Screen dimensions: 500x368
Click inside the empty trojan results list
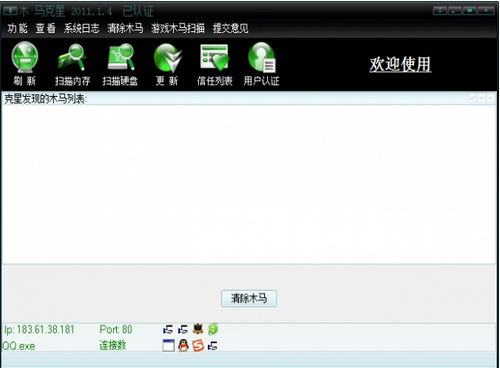pos(249,184)
